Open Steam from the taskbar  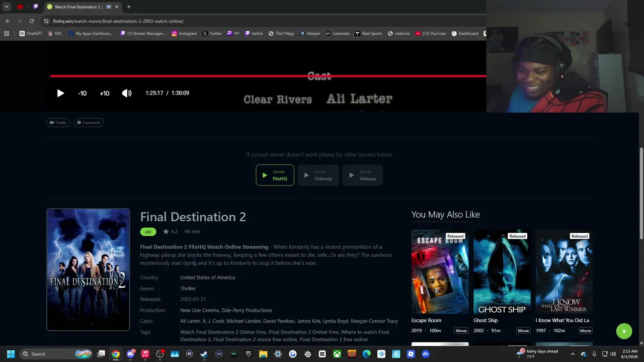204,354
